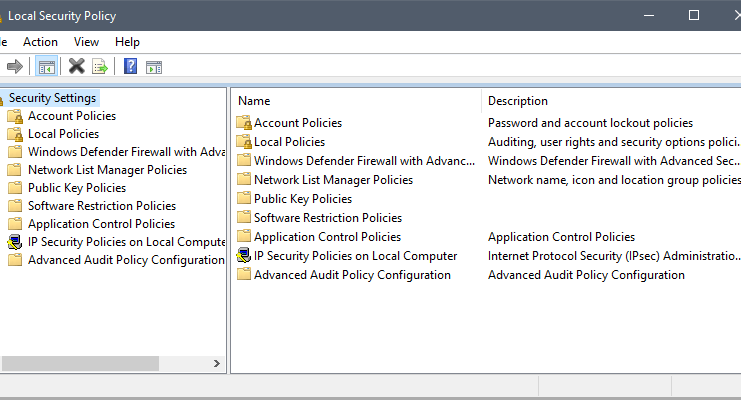Click Local Policies folder icon in tree
Screen dimensions: 741x400
(15, 134)
